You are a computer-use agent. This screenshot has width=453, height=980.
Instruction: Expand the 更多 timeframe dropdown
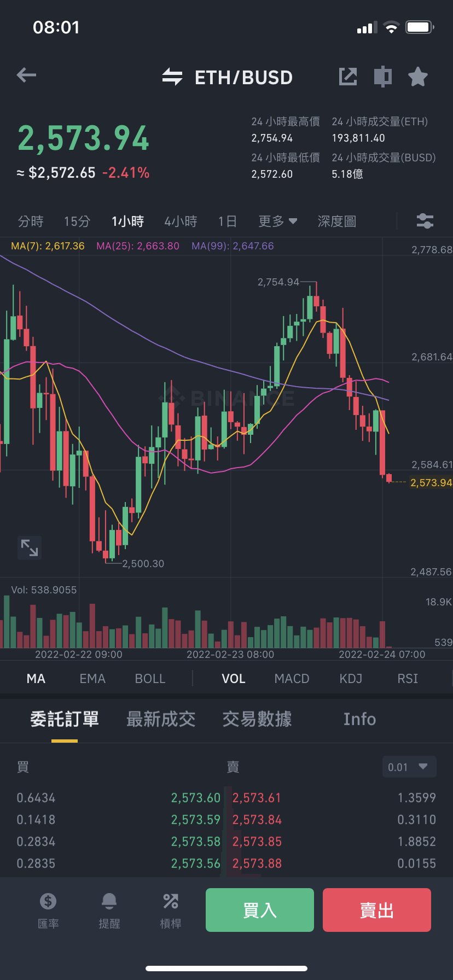pos(278,221)
